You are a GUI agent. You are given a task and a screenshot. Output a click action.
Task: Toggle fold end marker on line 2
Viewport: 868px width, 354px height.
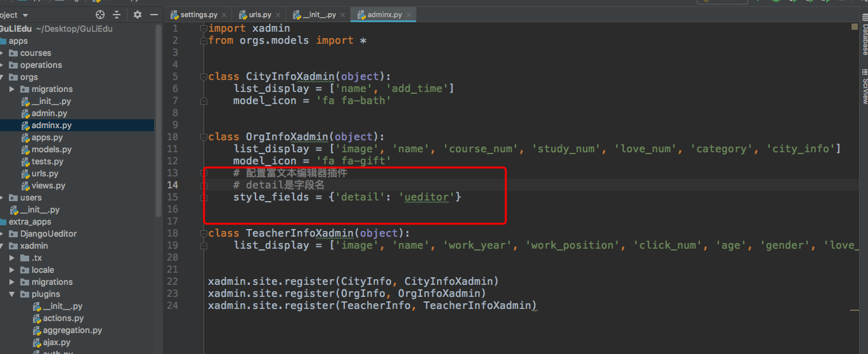pyautogui.click(x=204, y=40)
